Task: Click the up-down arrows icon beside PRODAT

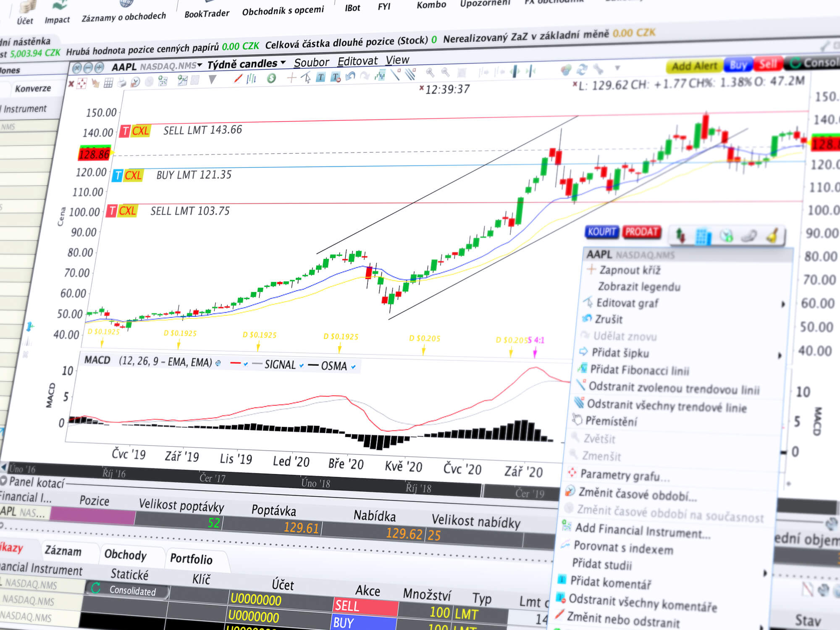Action: [680, 235]
